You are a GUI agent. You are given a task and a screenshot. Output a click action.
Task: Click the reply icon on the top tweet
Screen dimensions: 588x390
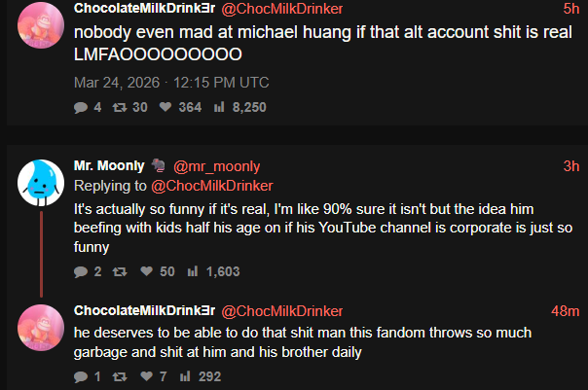[81, 108]
